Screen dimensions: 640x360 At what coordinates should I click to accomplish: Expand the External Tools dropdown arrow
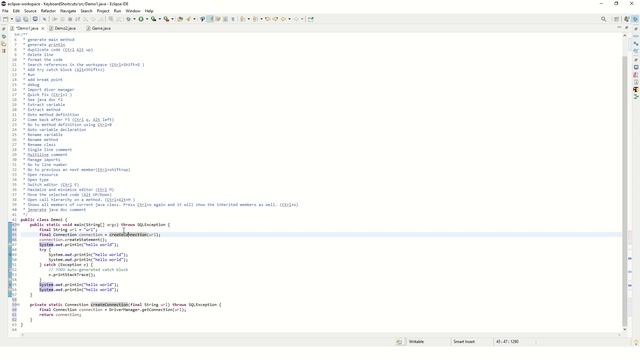172,19
